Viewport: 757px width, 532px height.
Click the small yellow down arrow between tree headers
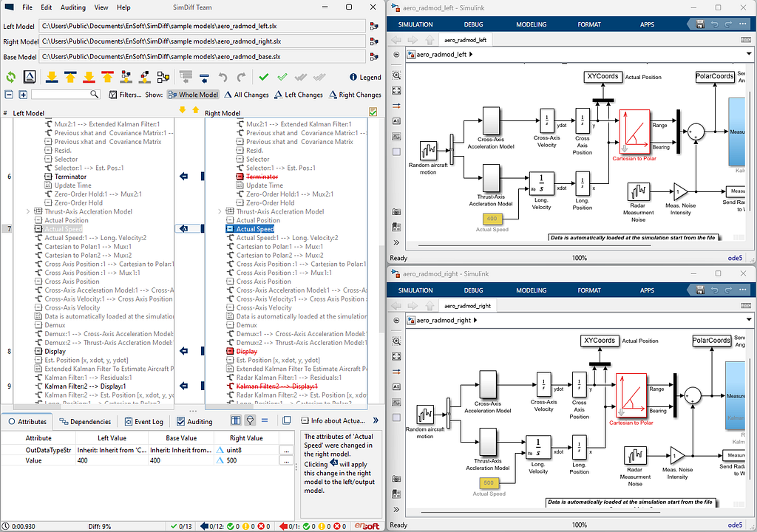point(183,111)
